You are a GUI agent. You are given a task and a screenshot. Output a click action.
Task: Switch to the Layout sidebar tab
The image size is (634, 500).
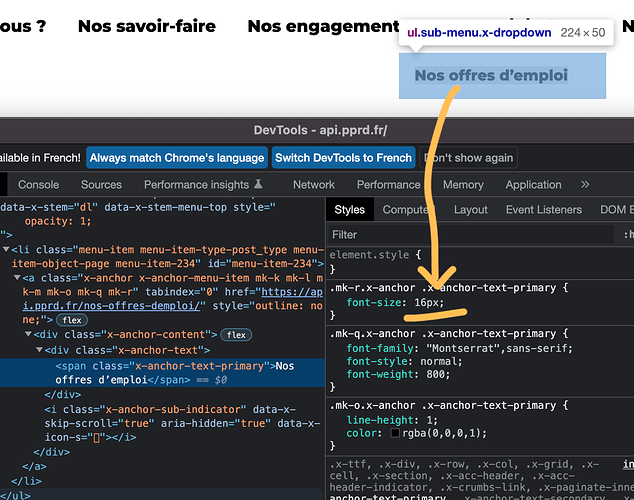(471, 210)
